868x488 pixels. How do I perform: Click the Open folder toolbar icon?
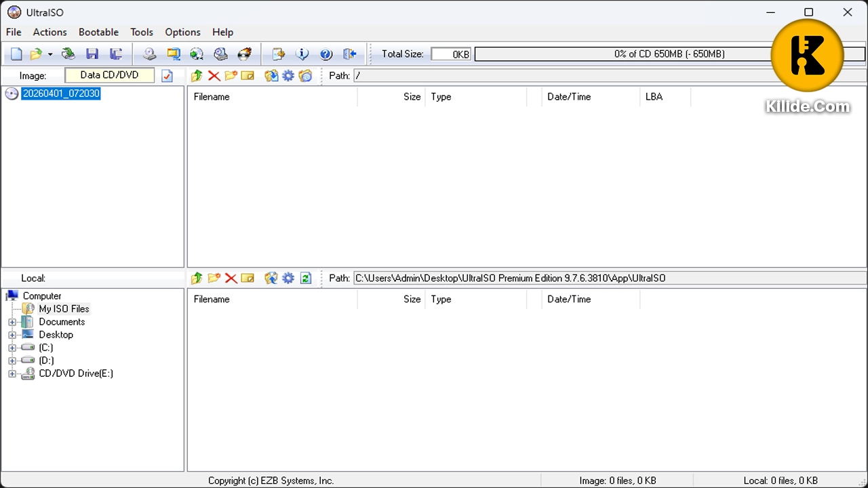click(36, 54)
